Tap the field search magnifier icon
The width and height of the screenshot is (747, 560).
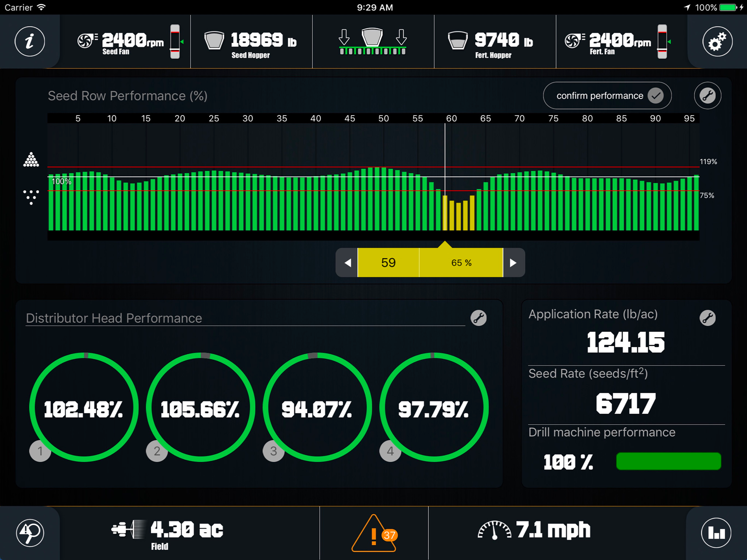coord(30,533)
